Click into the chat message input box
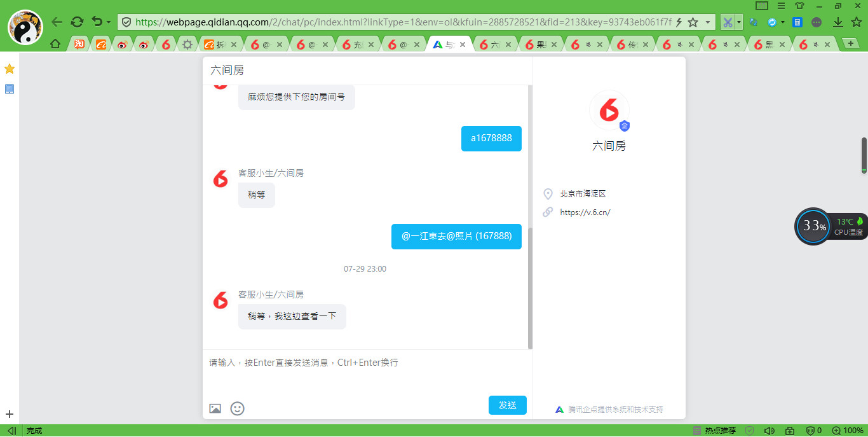The width and height of the screenshot is (868, 437). pos(367,372)
